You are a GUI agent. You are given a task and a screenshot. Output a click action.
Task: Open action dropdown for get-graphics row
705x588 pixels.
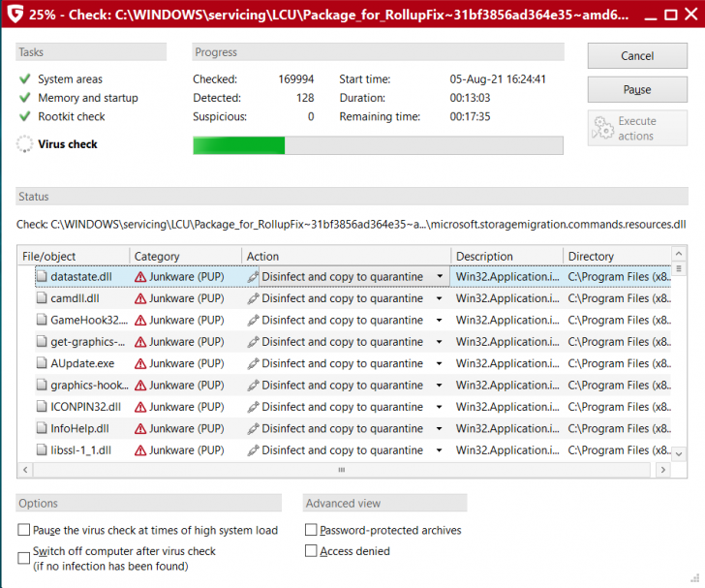tap(440, 342)
